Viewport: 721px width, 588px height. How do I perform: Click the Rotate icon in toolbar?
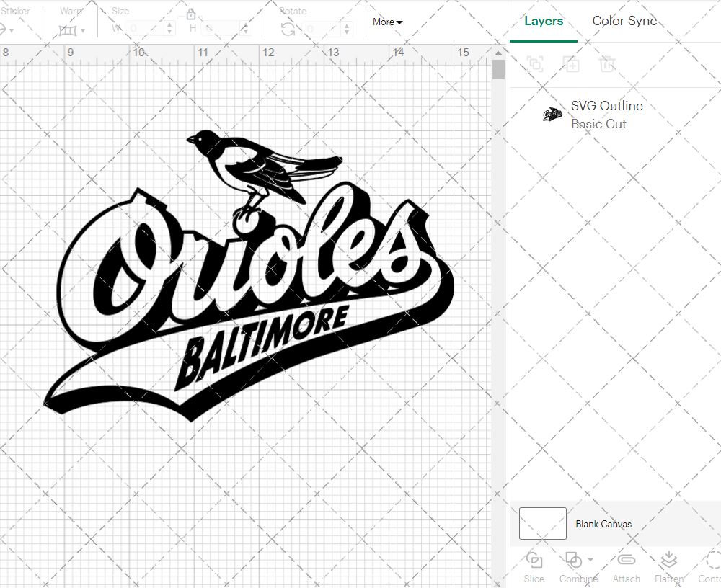tap(288, 29)
